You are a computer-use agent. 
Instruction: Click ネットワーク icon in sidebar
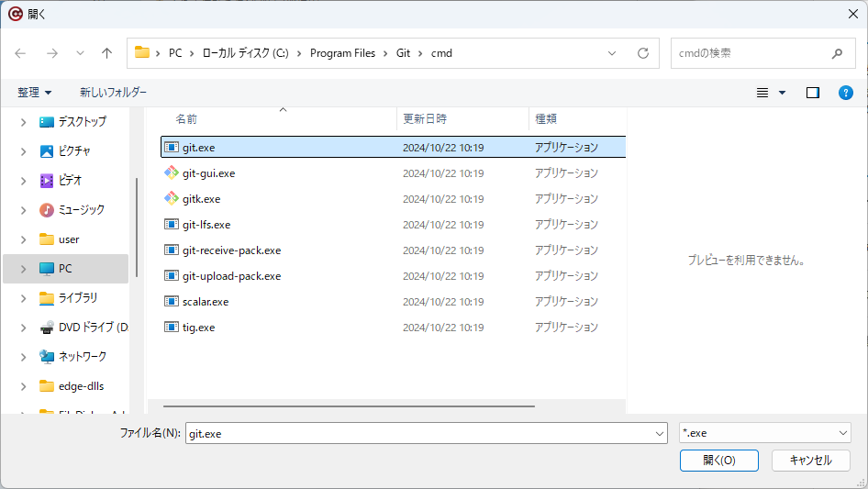[47, 357]
